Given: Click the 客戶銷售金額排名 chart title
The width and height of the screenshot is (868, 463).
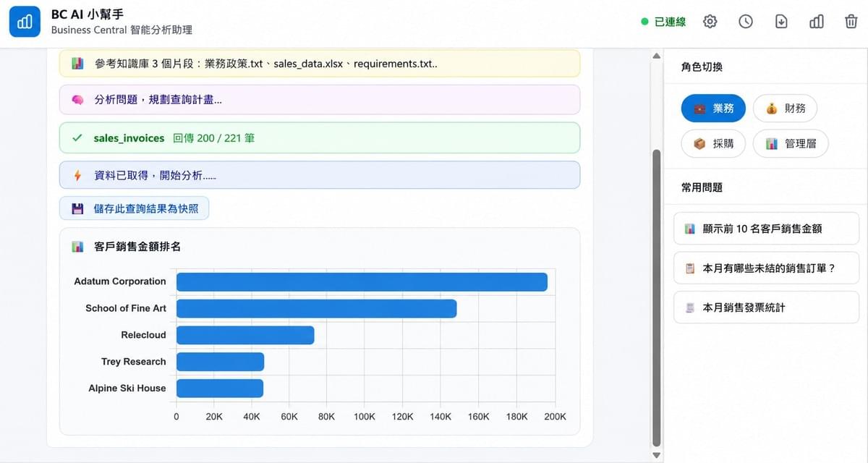Looking at the screenshot, I should point(137,247).
